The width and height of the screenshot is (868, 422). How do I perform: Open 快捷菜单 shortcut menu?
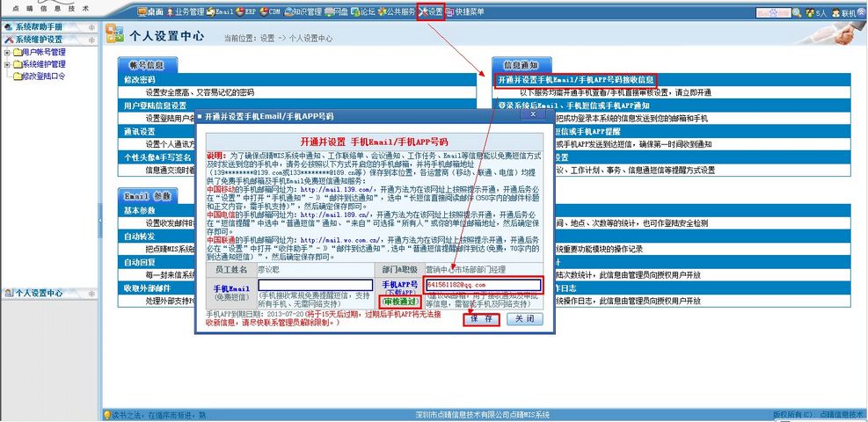pyautogui.click(x=464, y=12)
